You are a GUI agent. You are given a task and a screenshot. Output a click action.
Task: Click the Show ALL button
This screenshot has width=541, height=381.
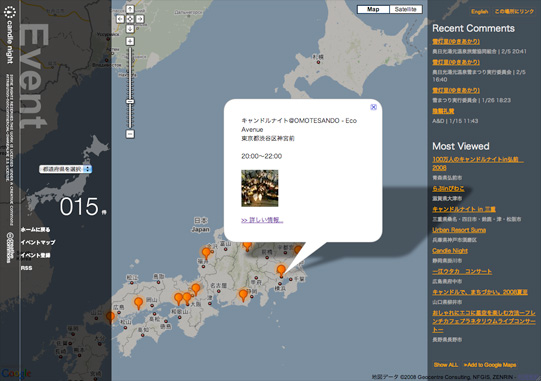pos(446,365)
